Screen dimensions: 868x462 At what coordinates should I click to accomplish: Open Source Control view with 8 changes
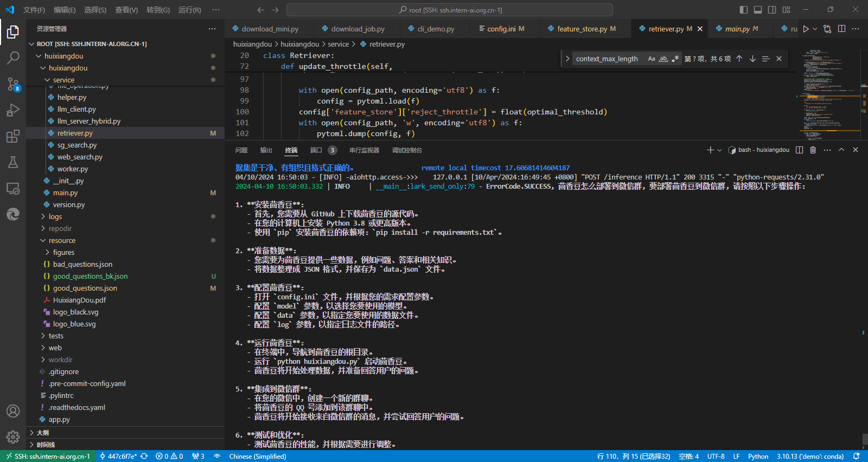(13, 84)
